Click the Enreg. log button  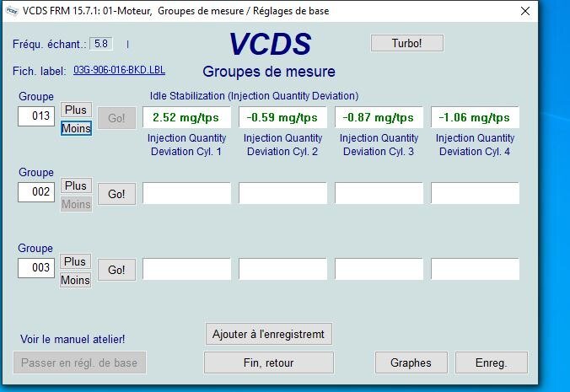point(491,362)
